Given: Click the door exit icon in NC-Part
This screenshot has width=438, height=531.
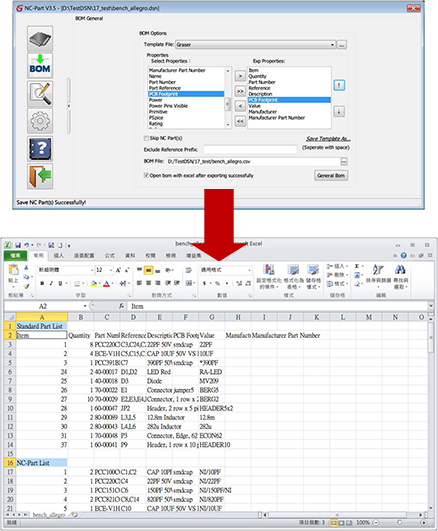Looking at the screenshot, I should click(40, 176).
